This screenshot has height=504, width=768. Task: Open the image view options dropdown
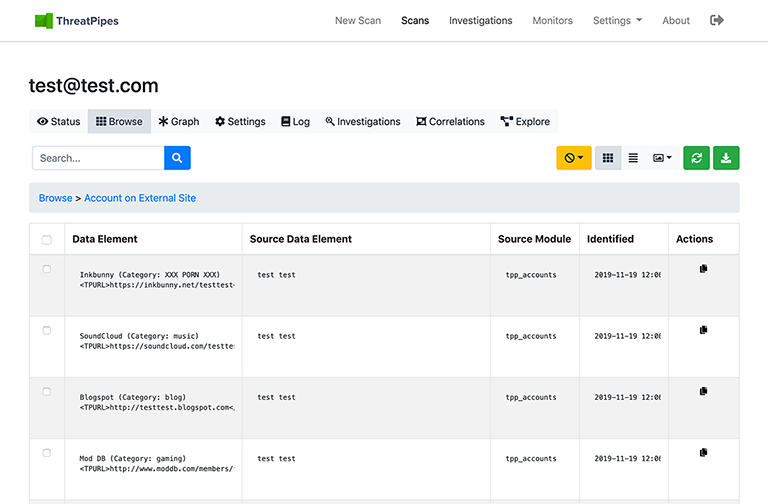[x=662, y=158]
